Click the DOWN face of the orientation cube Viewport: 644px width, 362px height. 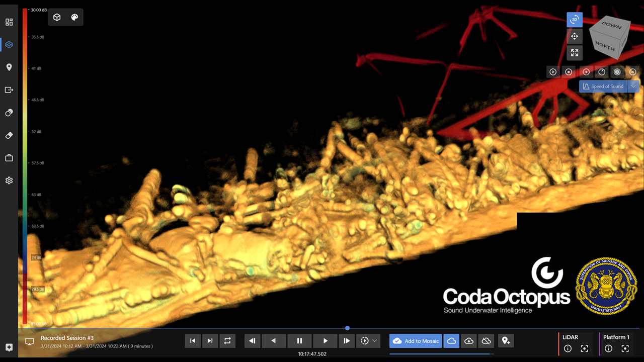pos(611,25)
